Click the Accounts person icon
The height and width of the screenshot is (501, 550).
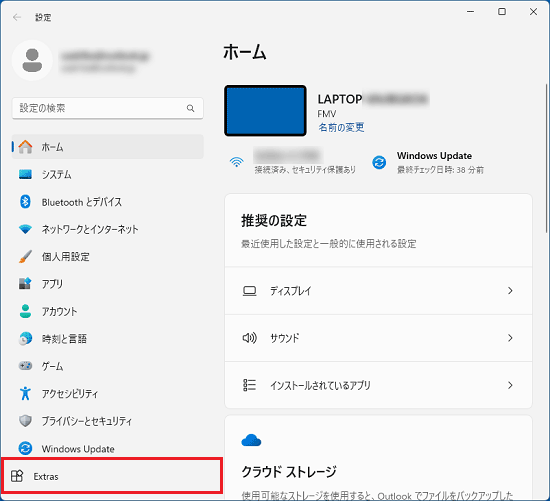25,311
